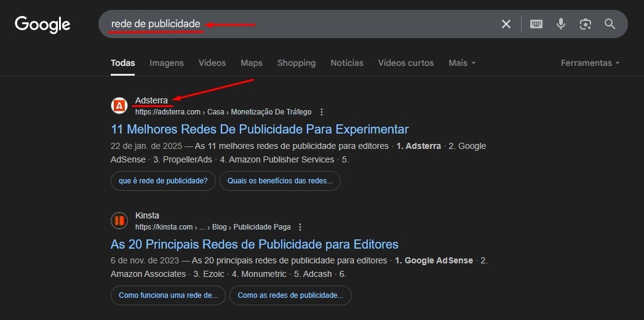Click the 22 de jan. de 2025 date

(x=146, y=146)
